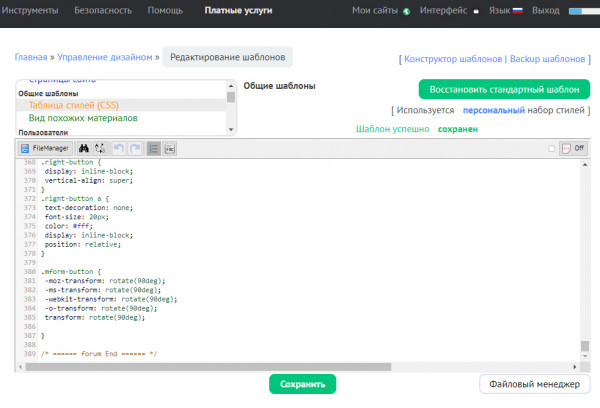The image size is (600, 408).
Task: Open the Мои сайты menu
Action: [375, 10]
